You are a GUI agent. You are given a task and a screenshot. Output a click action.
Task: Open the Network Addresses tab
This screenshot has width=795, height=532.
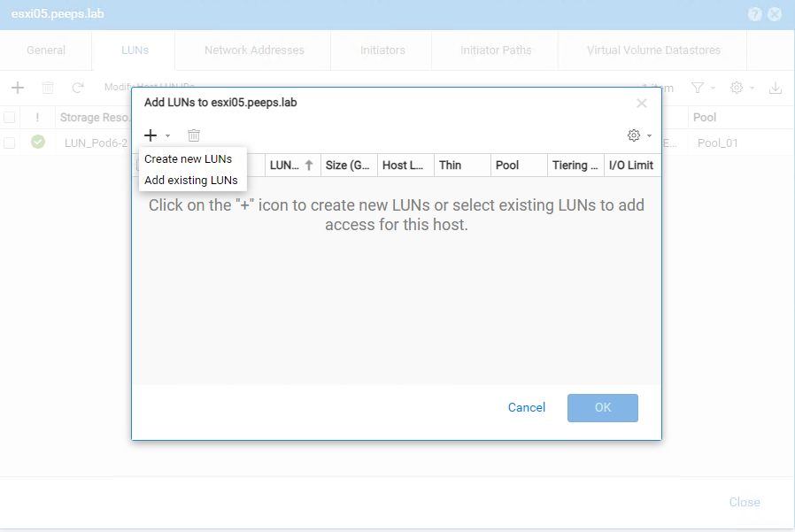pos(254,50)
